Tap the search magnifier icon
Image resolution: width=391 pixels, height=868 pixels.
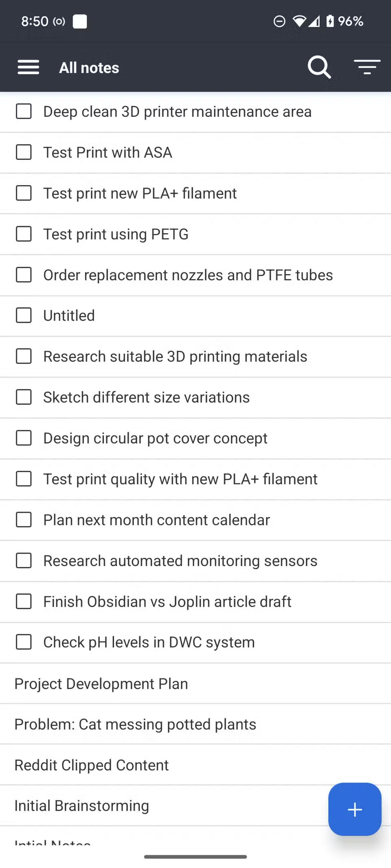click(x=319, y=67)
